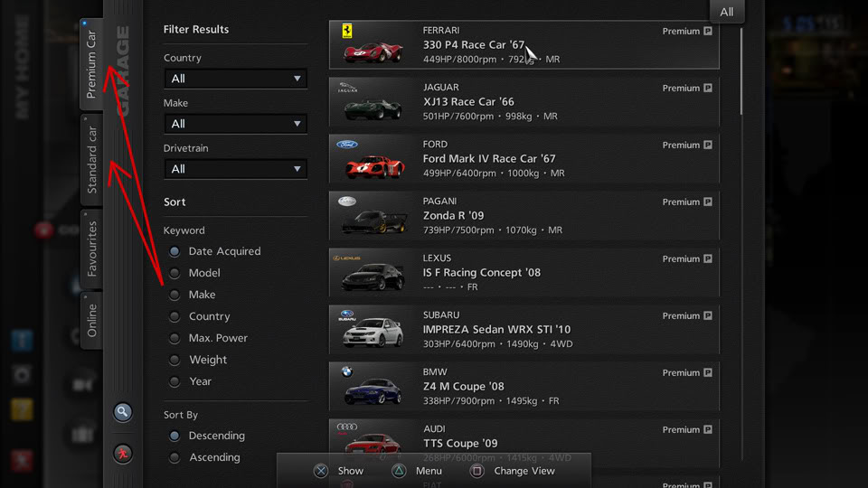Screen dimensions: 868x488
Task: Click 'TTS Coupe '09' text
Action: (x=460, y=443)
